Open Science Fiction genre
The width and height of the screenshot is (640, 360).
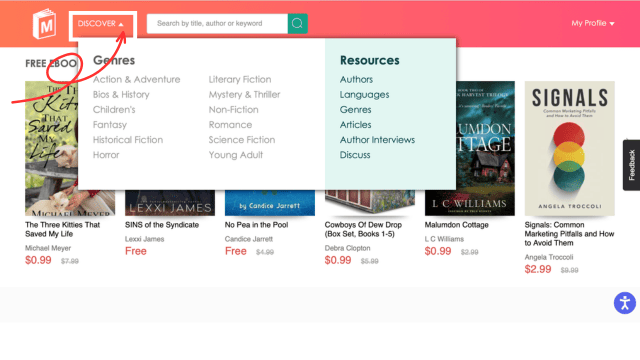242,140
